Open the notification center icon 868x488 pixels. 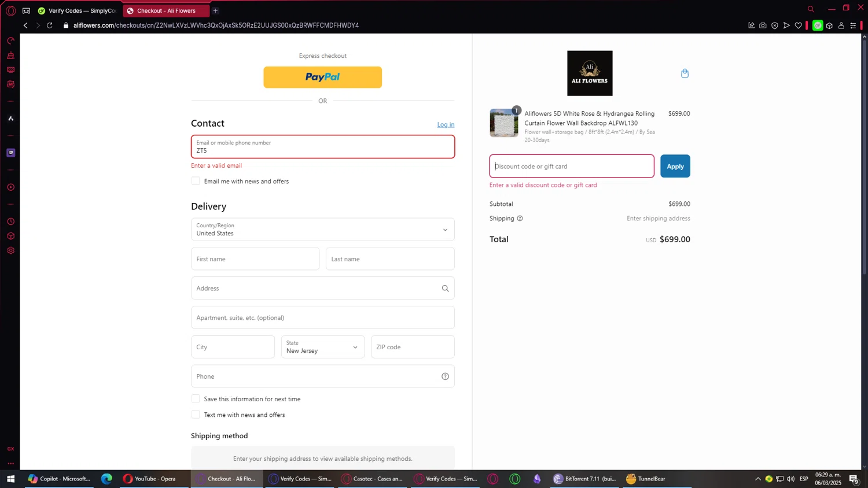[854, 479]
